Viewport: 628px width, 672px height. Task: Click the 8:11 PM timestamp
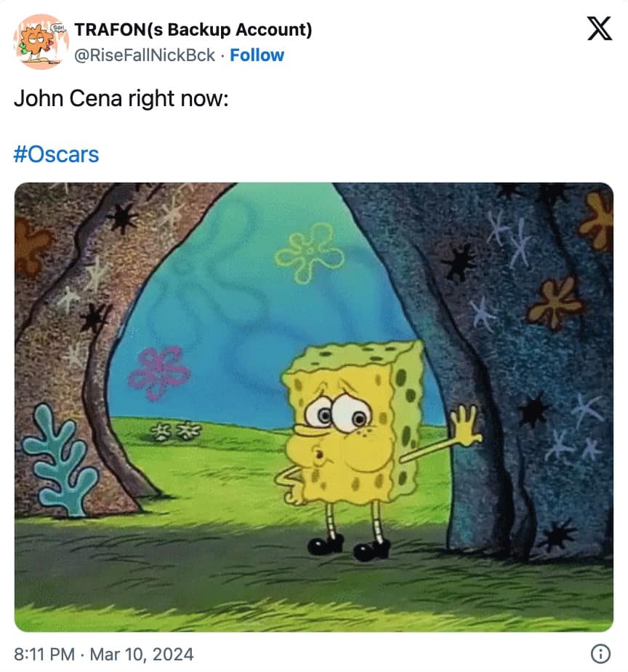45,654
